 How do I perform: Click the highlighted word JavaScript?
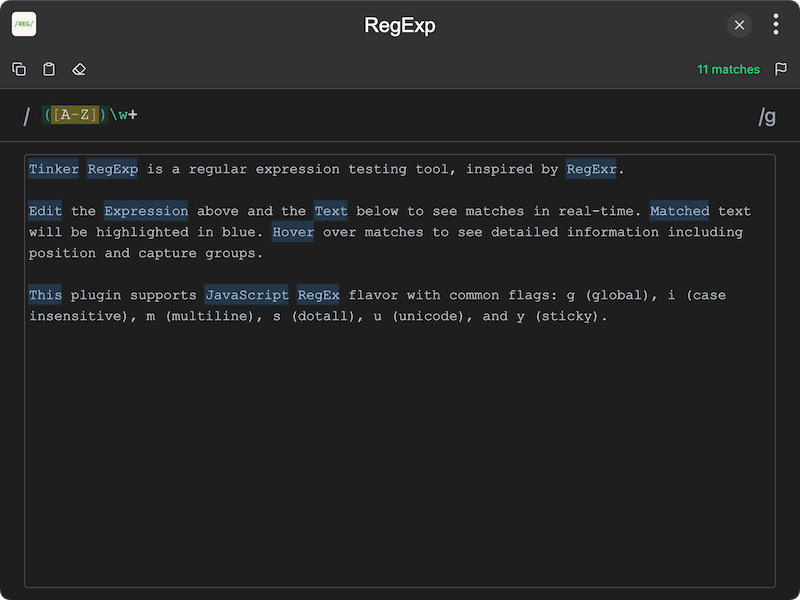(x=246, y=295)
